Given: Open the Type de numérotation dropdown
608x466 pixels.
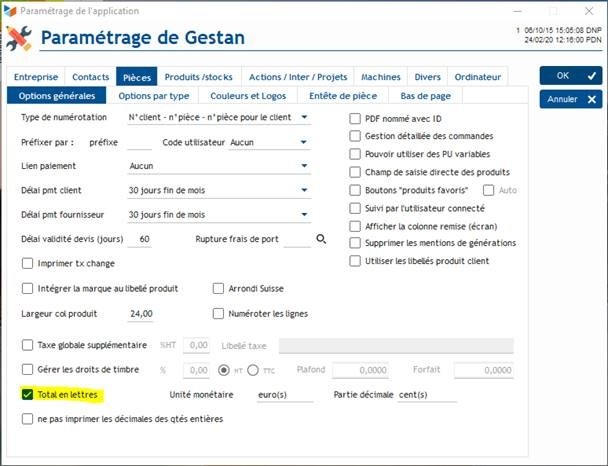Looking at the screenshot, I should click(303, 118).
